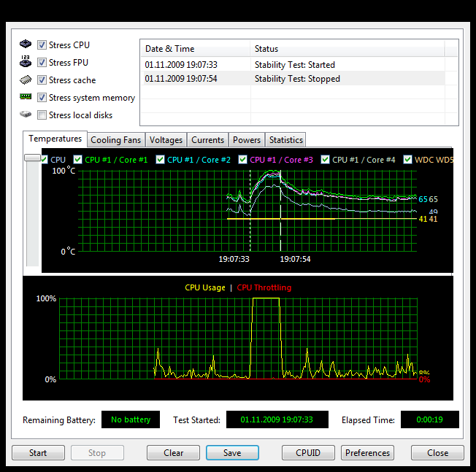Uncheck the Stress CPU checkbox
Viewport: 476px width, 472px height.
click(x=42, y=45)
